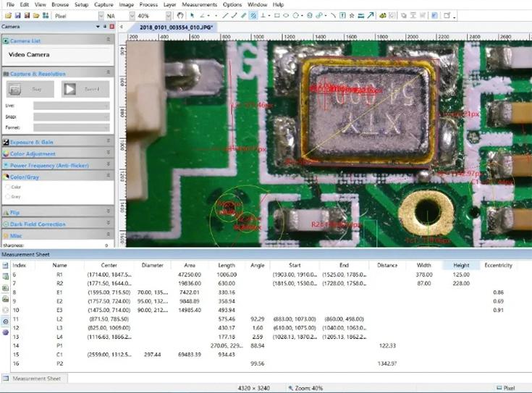The image size is (532, 393).
Task: Click the Height column header
Action: [x=461, y=265]
